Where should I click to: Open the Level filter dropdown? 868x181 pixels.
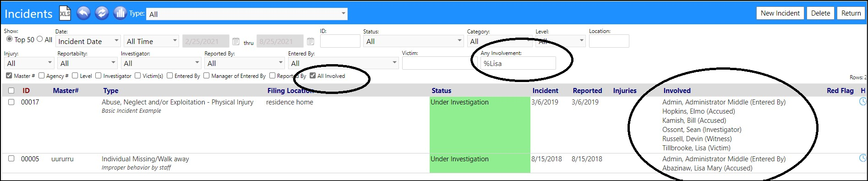(561, 41)
